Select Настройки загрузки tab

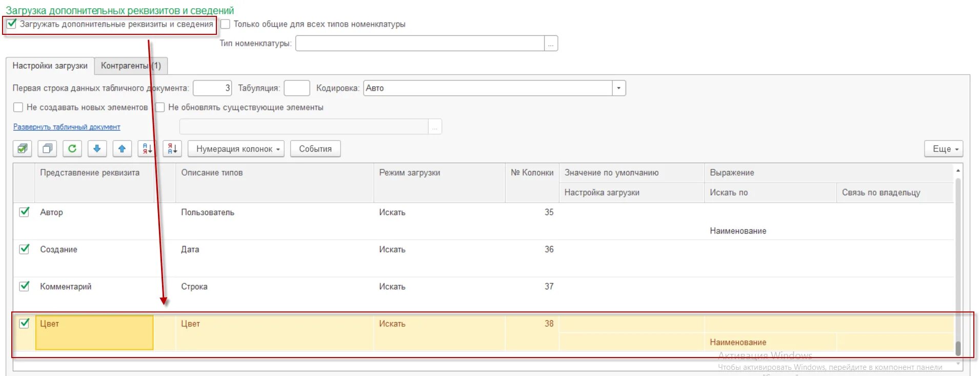[x=50, y=66]
